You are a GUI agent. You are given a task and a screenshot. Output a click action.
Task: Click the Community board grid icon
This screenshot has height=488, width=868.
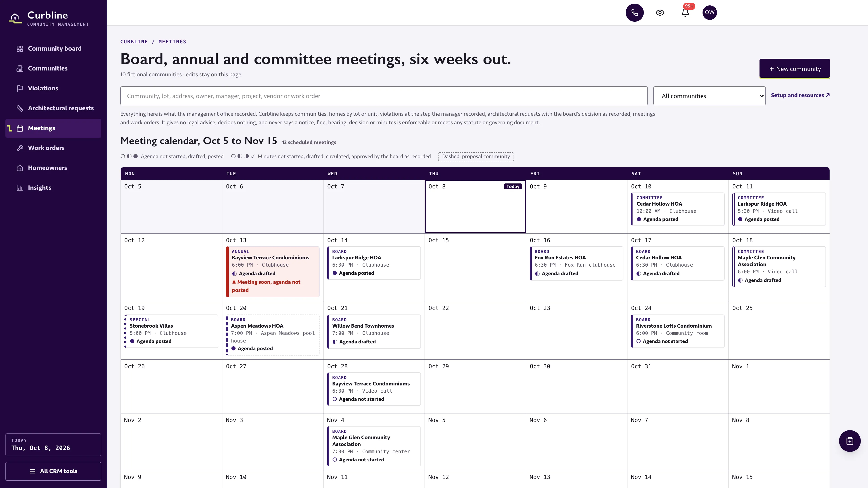tap(20, 49)
